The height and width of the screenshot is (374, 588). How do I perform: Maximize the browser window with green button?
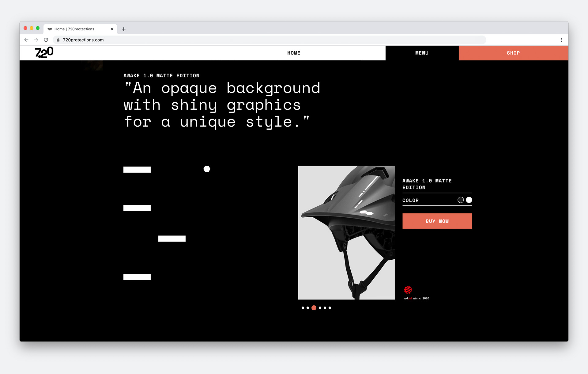point(38,28)
